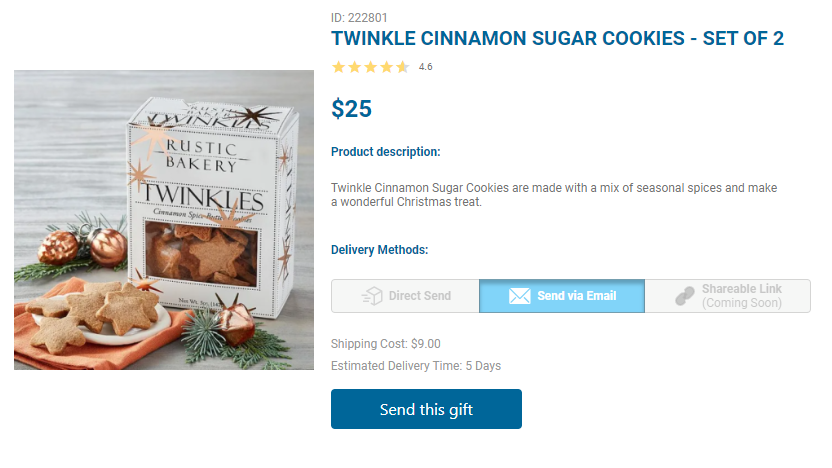The width and height of the screenshot is (832, 468).
Task: Click the product ID 222801 text
Action: tap(360, 17)
